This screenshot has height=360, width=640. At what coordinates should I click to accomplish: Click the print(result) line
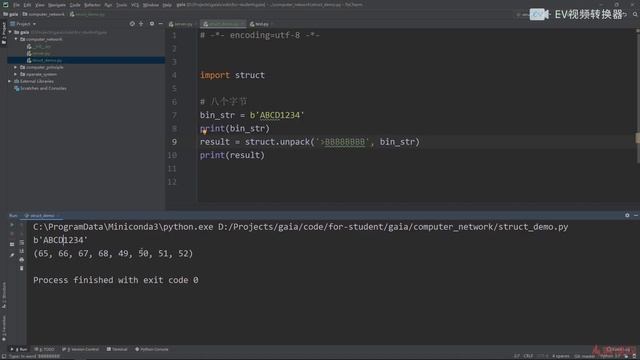[232, 155]
